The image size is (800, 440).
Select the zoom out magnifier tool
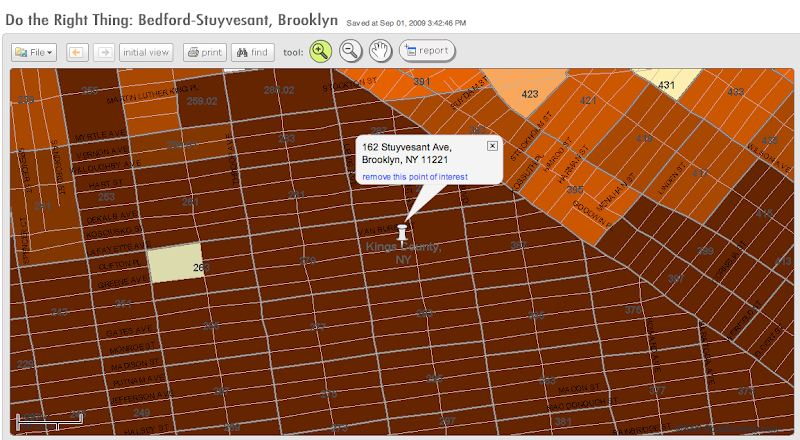coord(351,51)
